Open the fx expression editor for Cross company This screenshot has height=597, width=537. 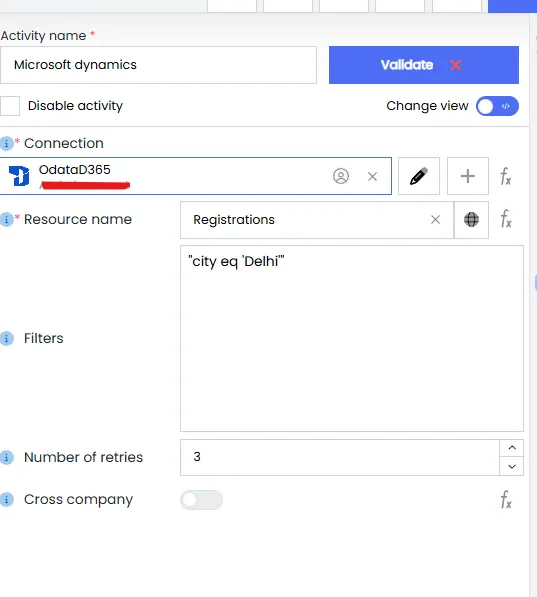[x=506, y=500]
